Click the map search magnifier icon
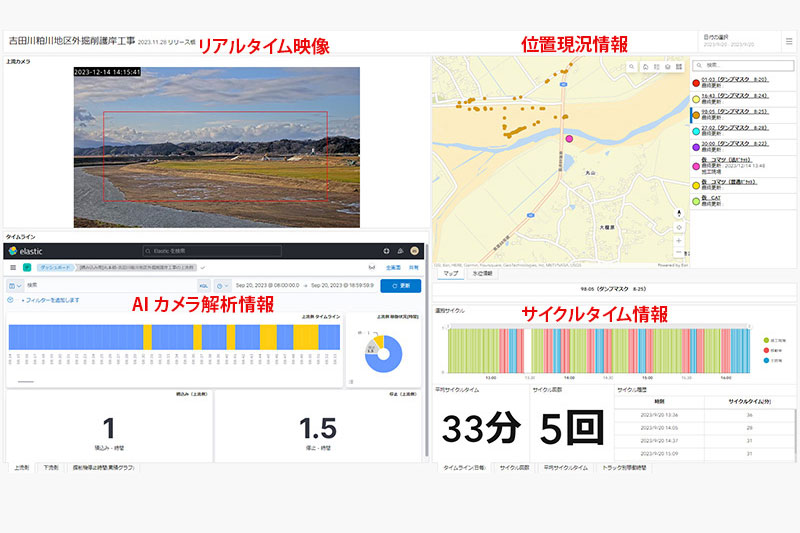 631,67
